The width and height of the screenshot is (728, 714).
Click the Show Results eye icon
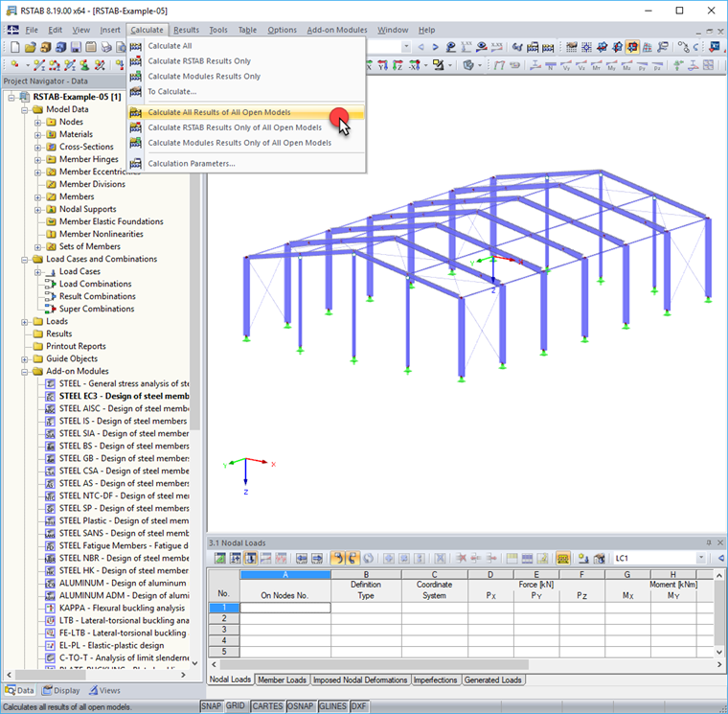click(482, 47)
